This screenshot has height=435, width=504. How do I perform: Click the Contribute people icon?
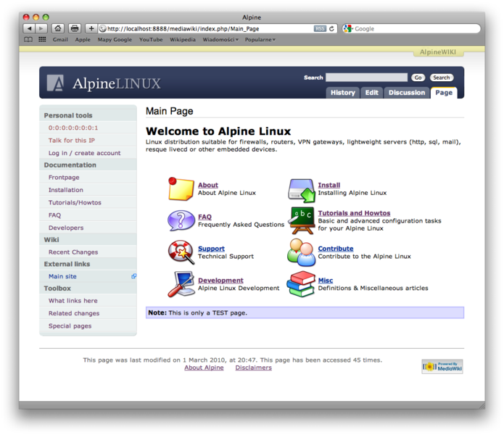[x=301, y=252]
